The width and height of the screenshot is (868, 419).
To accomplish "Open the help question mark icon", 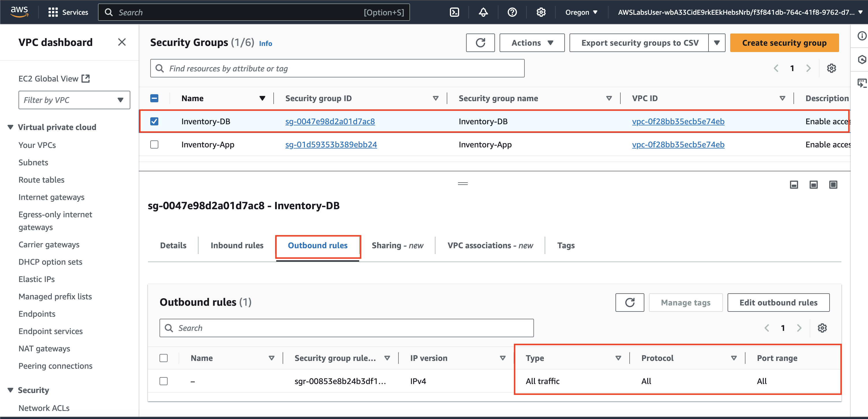I will (x=512, y=12).
